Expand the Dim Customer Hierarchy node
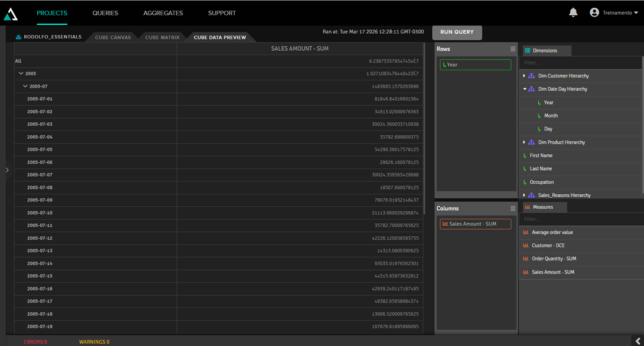644x346 pixels. tap(524, 76)
